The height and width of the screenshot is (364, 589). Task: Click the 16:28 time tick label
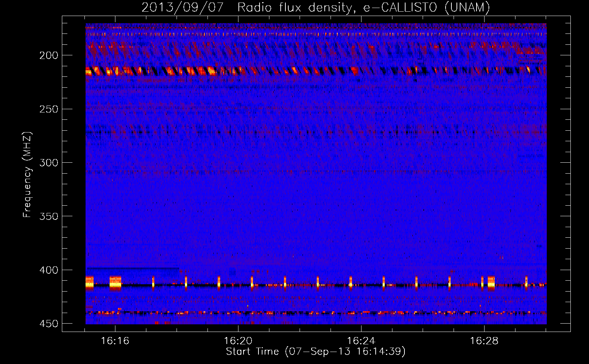pos(484,341)
